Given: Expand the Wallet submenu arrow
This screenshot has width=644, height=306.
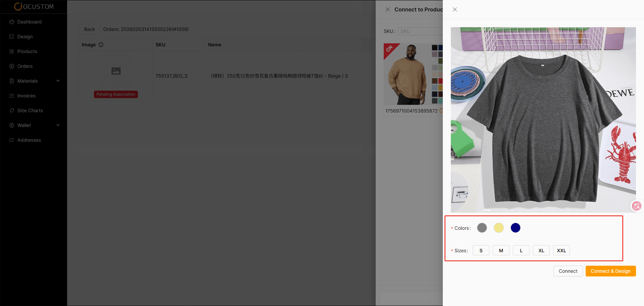Looking at the screenshot, I should point(58,125).
